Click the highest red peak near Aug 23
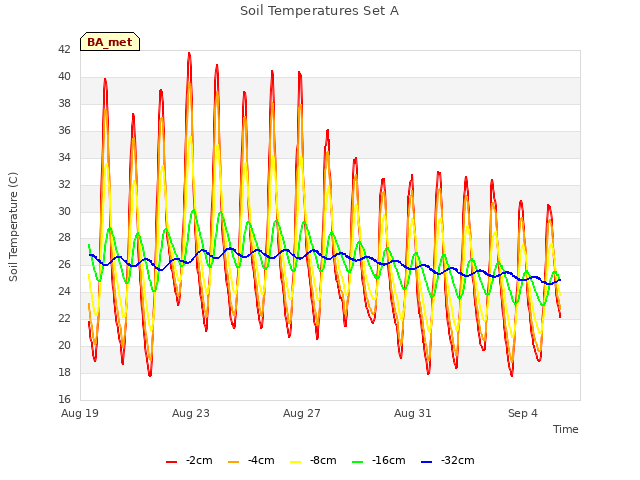Image resolution: width=640 pixels, height=480 pixels. [x=189, y=53]
